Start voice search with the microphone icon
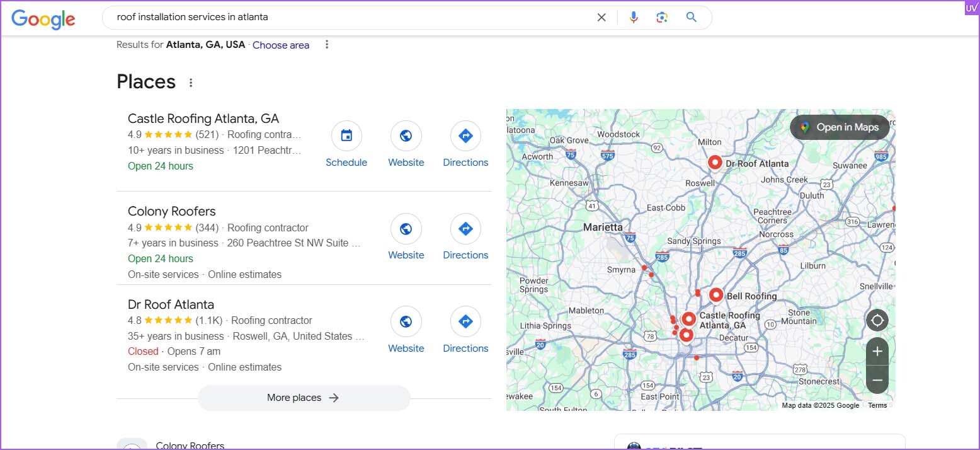 [x=634, y=18]
